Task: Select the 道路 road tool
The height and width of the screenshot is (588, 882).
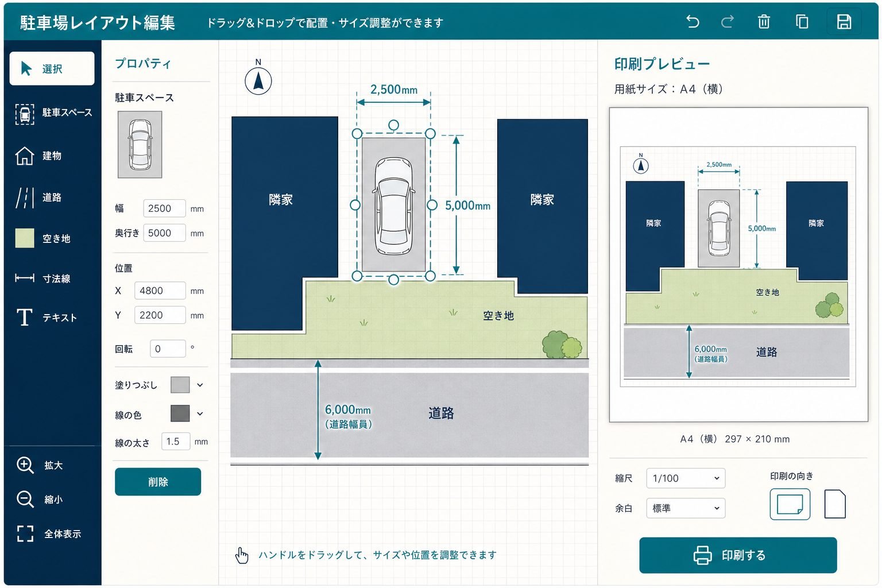Action: pos(39,198)
